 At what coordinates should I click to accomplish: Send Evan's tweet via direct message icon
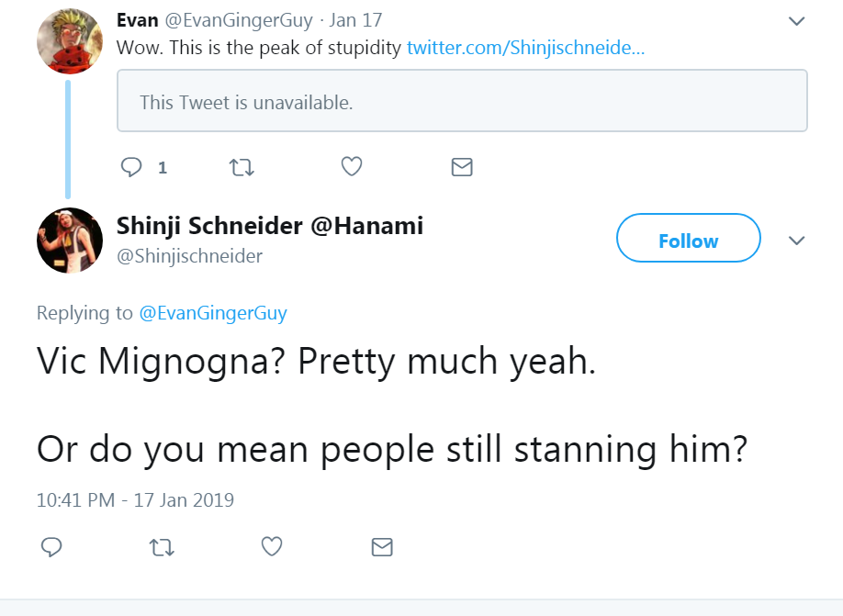click(x=462, y=167)
